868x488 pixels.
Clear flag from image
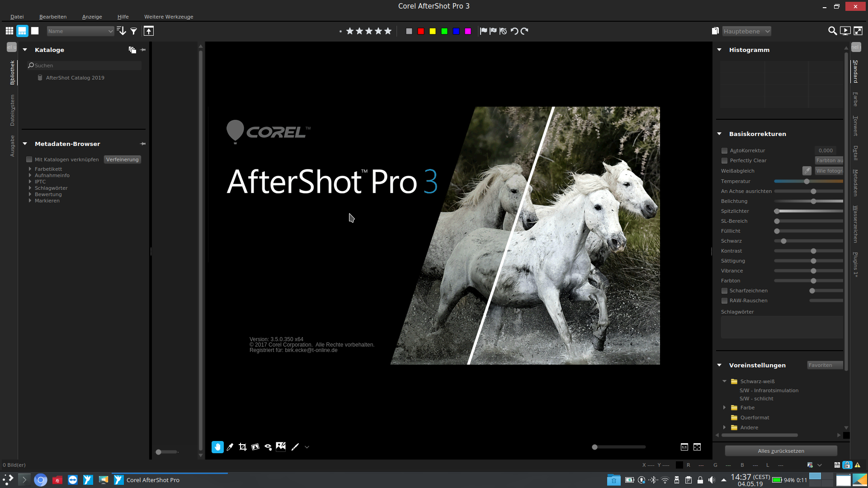[x=503, y=31]
